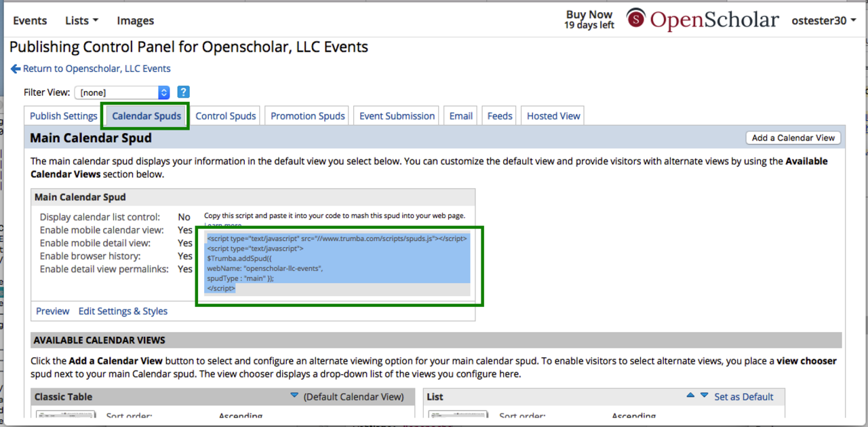Click the move-up arrow on List view
This screenshot has height=427, width=868.
click(690, 396)
